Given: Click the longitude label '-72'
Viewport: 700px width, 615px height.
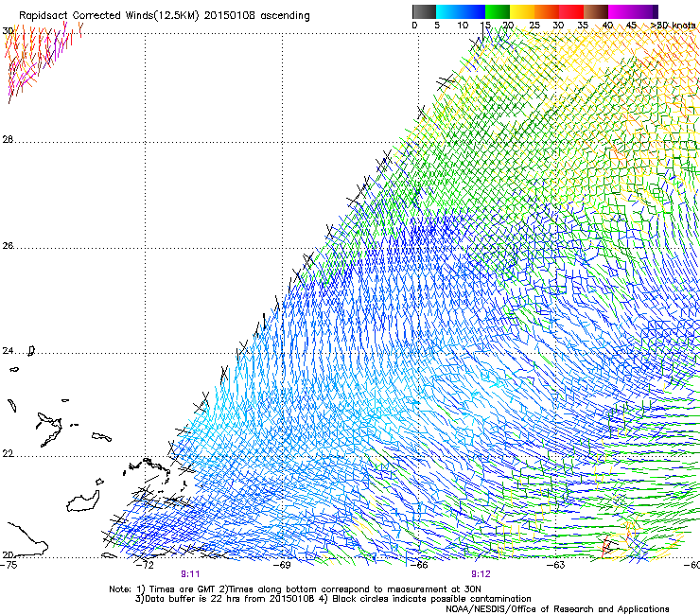Looking at the screenshot, I should (145, 565).
